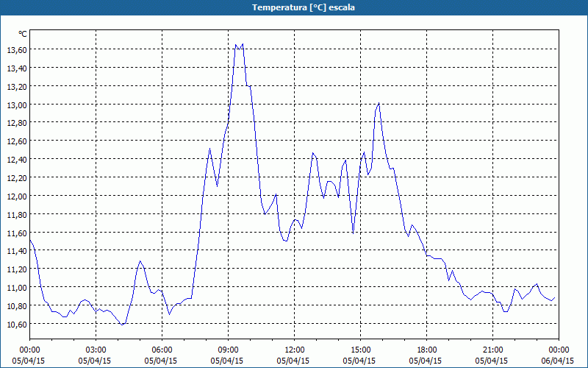Click the 21:00 time label
The image size is (588, 368).
[x=492, y=350]
